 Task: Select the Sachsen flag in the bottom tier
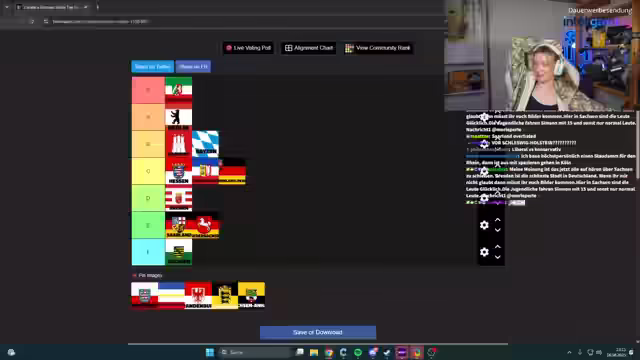pos(178,252)
